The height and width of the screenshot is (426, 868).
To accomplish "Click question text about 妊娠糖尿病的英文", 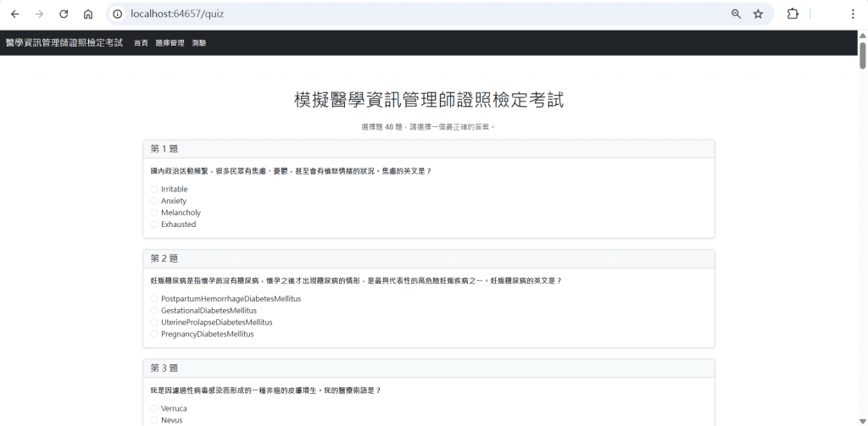I will click(356, 280).
